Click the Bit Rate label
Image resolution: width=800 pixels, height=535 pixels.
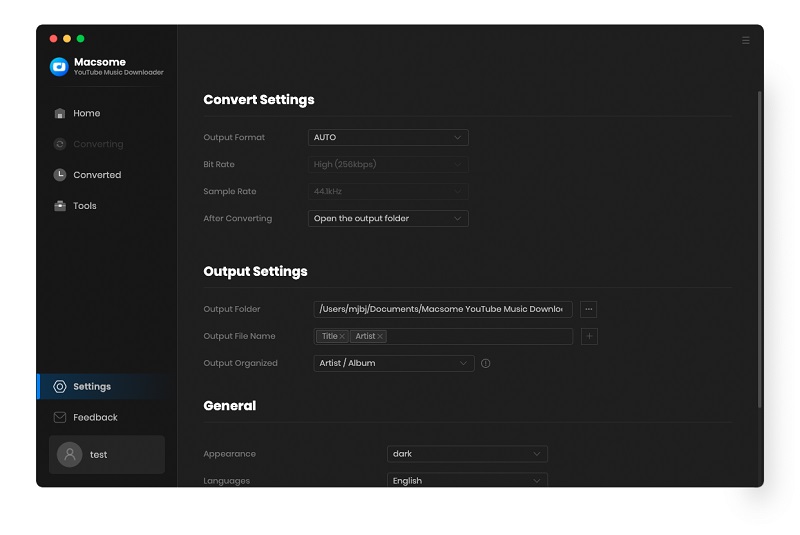(219, 164)
